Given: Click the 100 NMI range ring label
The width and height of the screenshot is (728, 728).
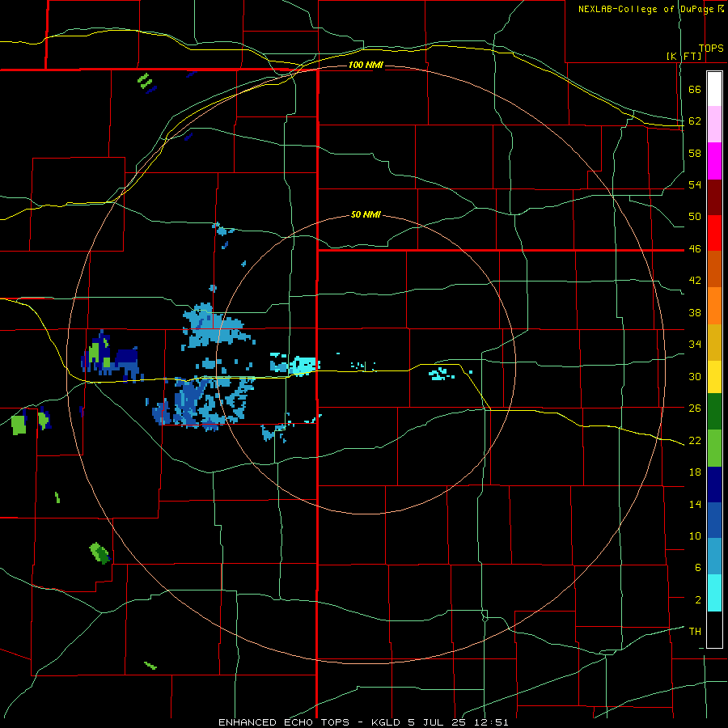Looking at the screenshot, I should coord(366,65).
